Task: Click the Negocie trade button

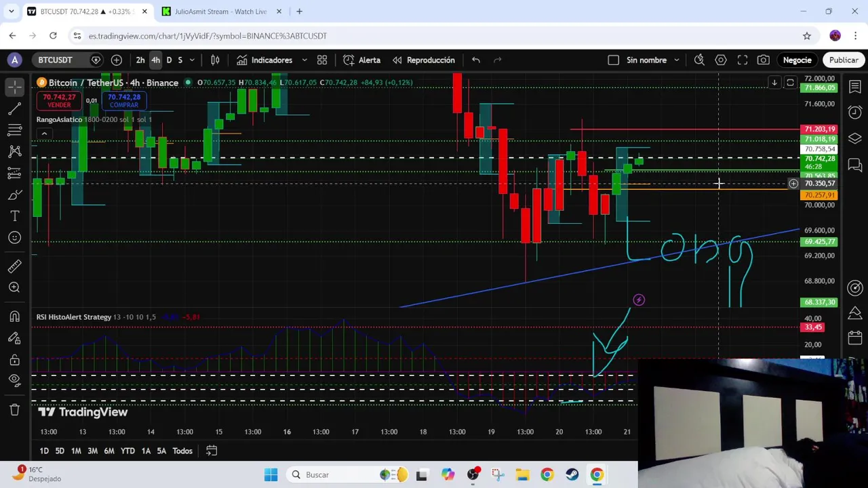Action: pyautogui.click(x=797, y=60)
